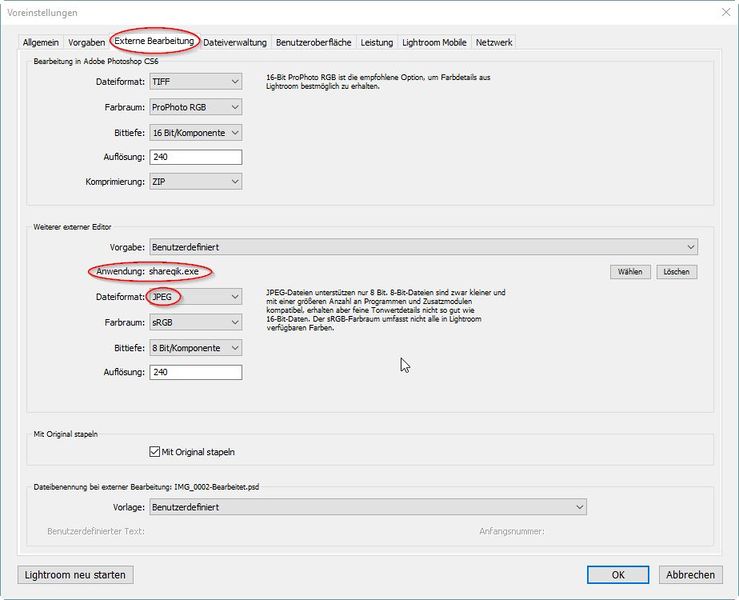Expand Bittiefe 8 Bit/Komponente dropdown
Screen dimensions: 739x600
(x=196, y=348)
